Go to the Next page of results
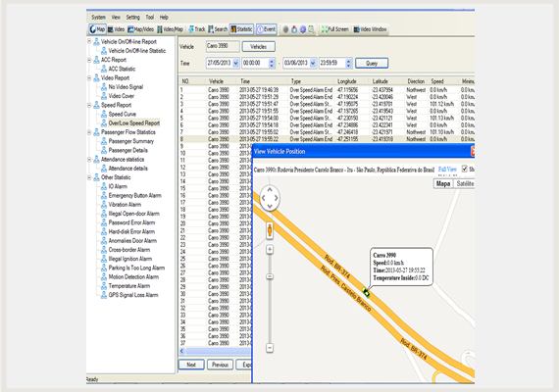Screen dimensions: 559x392 (191, 365)
